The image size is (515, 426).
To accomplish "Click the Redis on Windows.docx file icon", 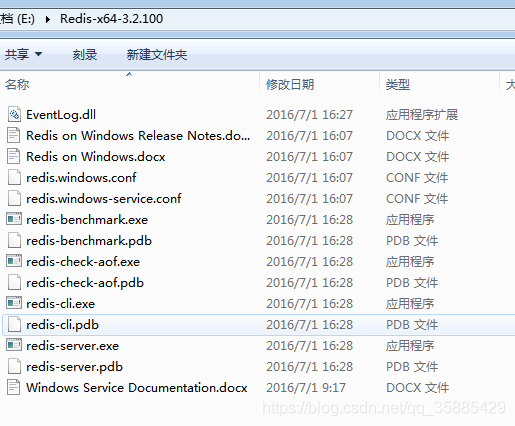I will pos(14,157).
